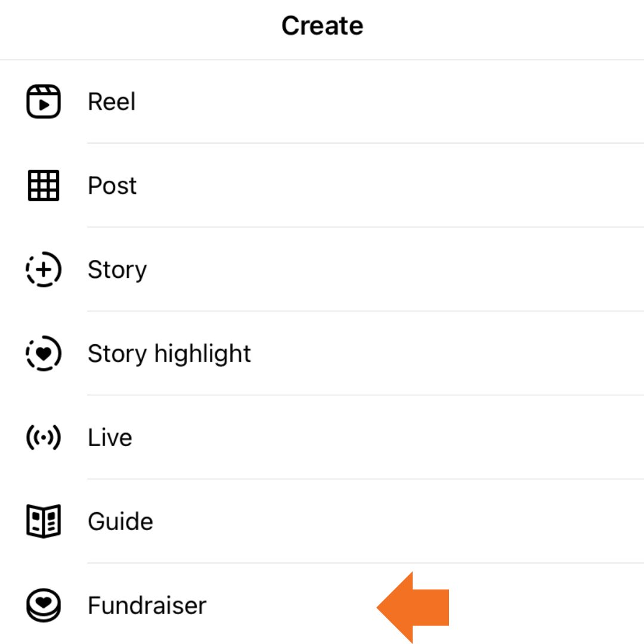Tap blank area right of Guide label
Screen dimensions: 644x644
coord(388,522)
